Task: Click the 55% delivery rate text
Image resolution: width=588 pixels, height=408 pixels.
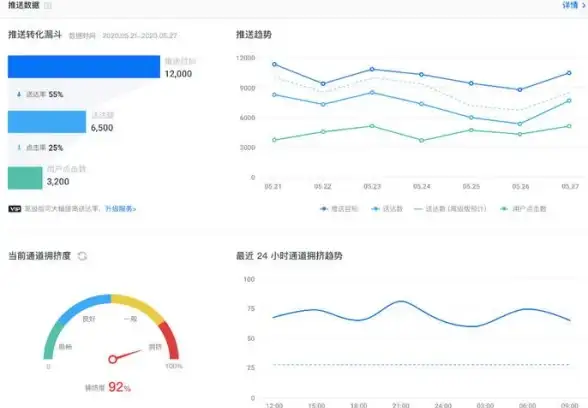Action: click(x=56, y=94)
